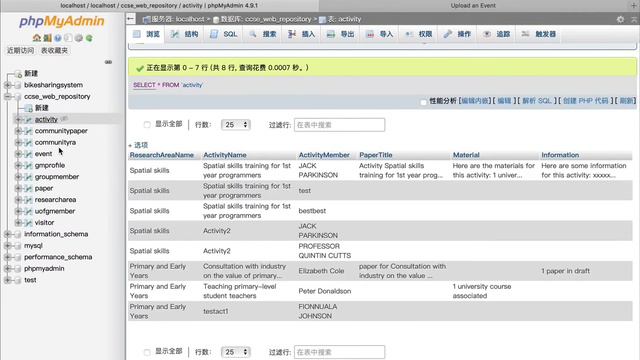Expand the phpmyadmin database node
The width and height of the screenshot is (640, 360).
[x=7, y=269]
